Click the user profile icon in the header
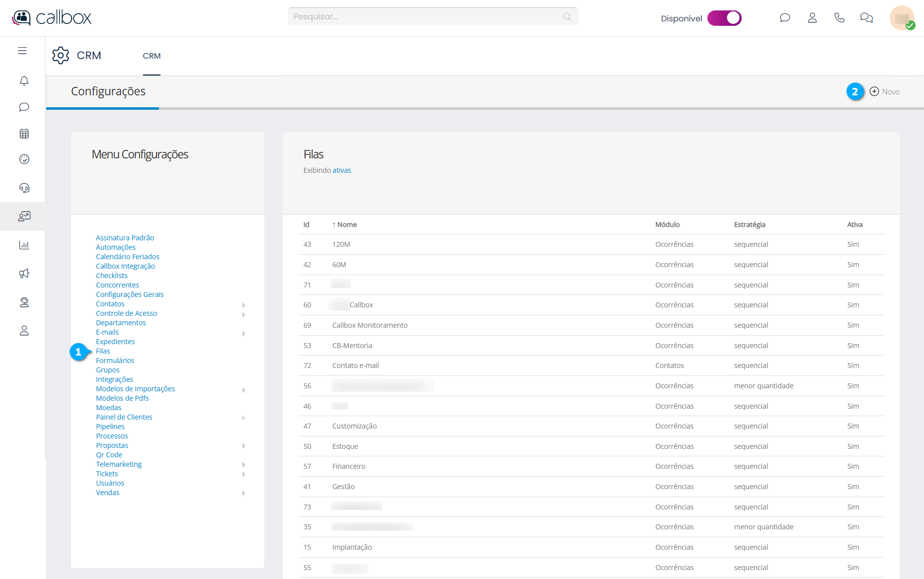 pyautogui.click(x=812, y=18)
